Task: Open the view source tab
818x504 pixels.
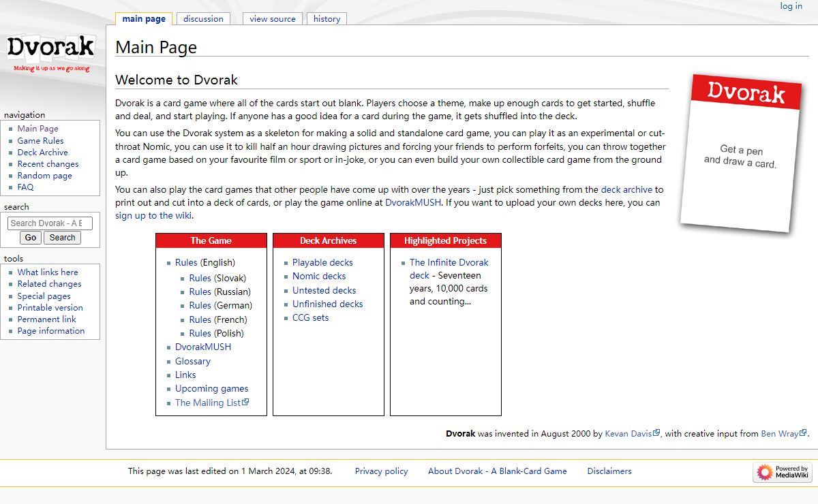Action: (273, 19)
